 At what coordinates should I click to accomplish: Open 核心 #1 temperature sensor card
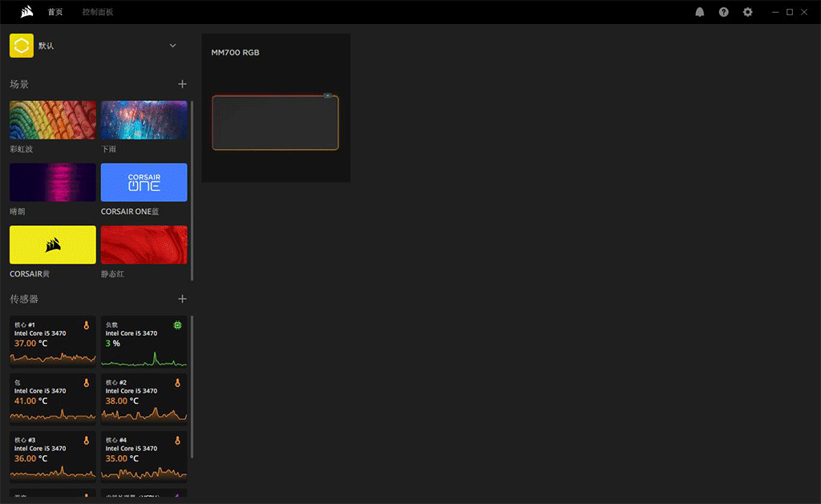coord(53,341)
